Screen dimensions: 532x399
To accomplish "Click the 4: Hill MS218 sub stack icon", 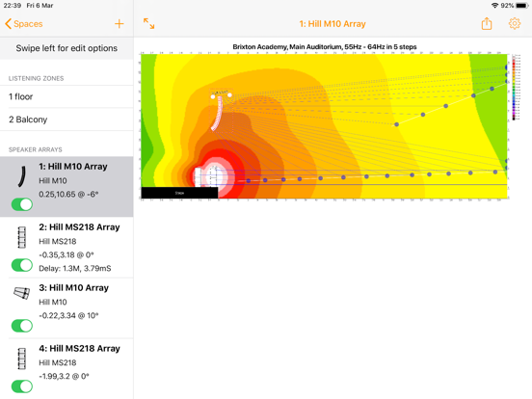I will 22,359.
